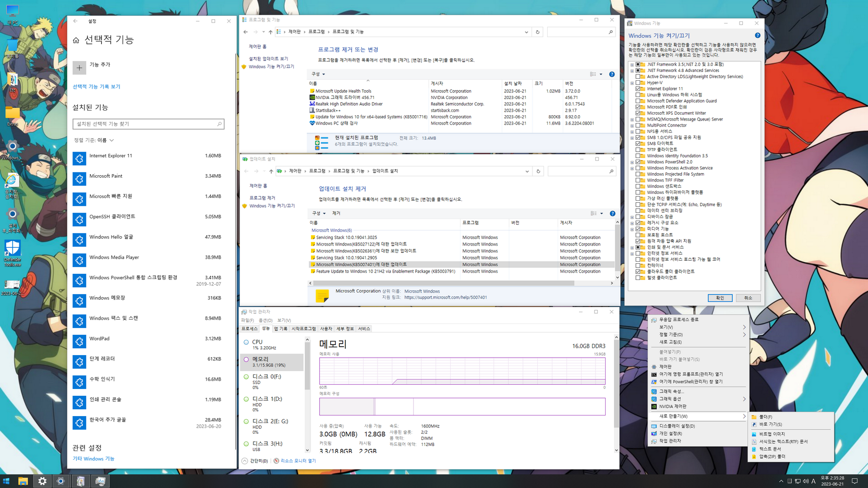Check the Windows 샌드박스 checkbox
Image resolution: width=868 pixels, height=488 pixels.
click(x=638, y=186)
